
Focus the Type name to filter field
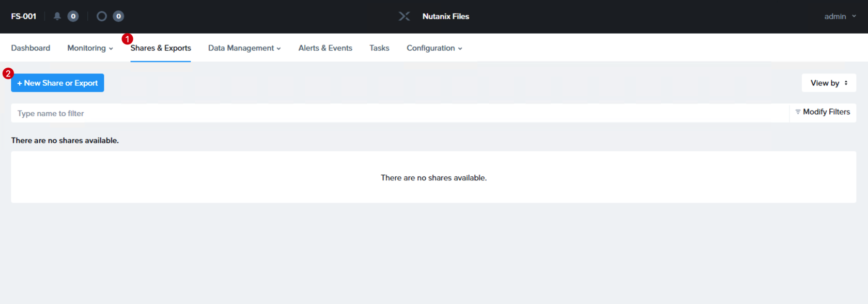pyautogui.click(x=400, y=113)
